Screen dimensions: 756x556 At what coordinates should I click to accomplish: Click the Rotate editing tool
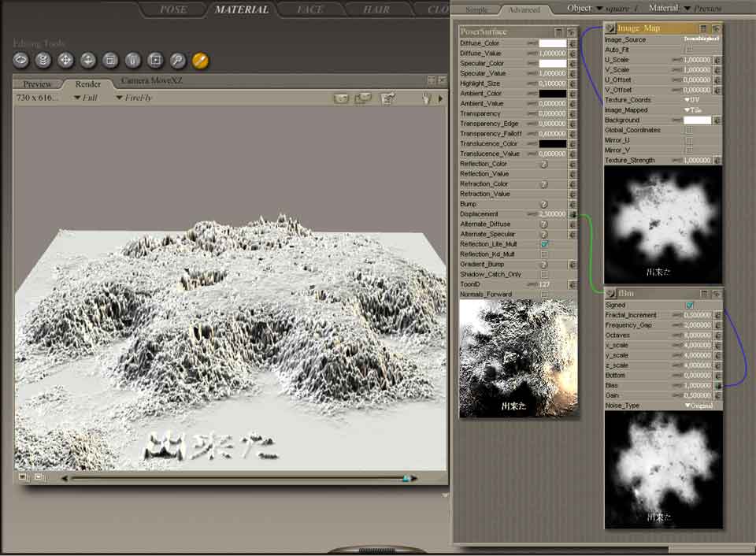21,60
